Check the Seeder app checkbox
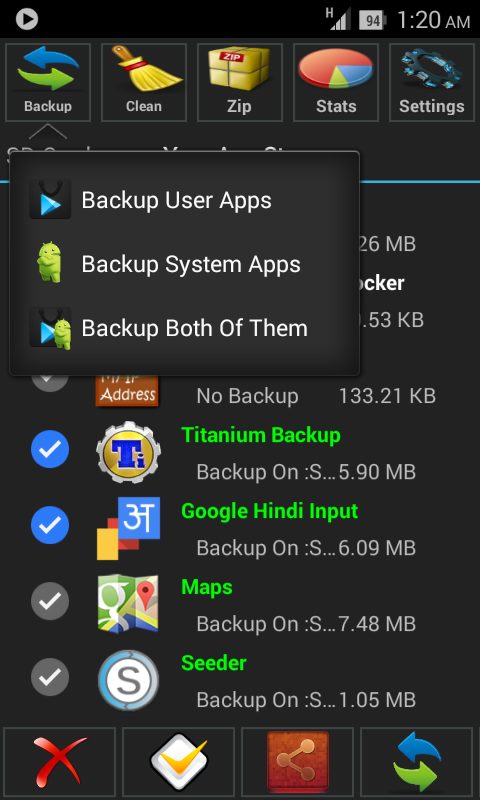Screen dimensions: 480x800 (50, 678)
